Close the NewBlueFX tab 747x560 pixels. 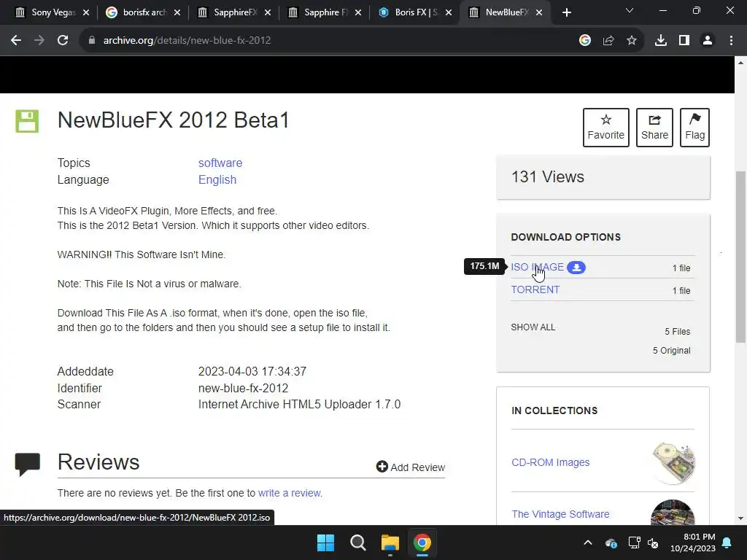539,12
